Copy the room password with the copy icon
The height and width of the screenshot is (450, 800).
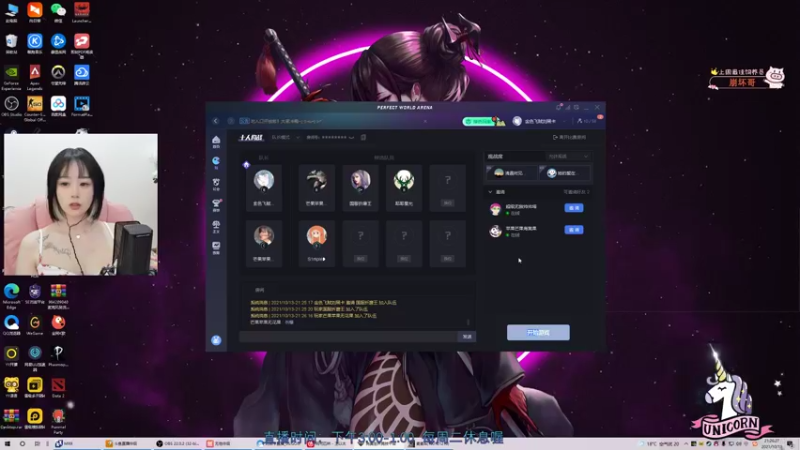tap(363, 137)
